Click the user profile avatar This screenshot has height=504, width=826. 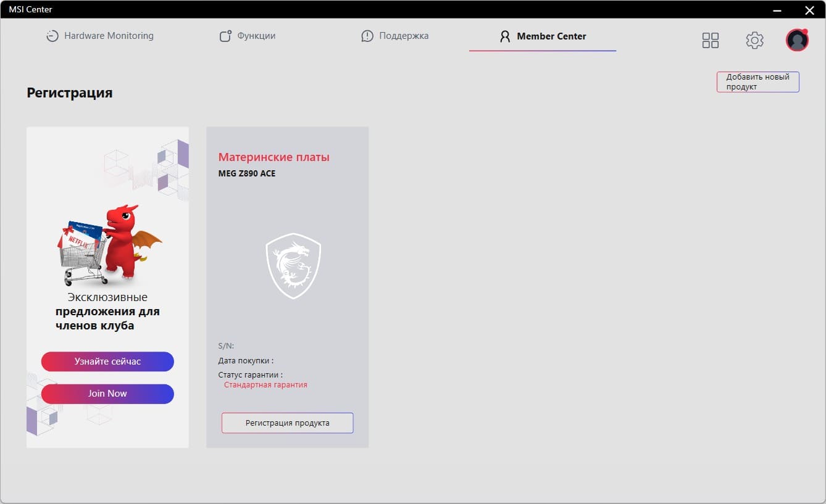[x=797, y=40]
